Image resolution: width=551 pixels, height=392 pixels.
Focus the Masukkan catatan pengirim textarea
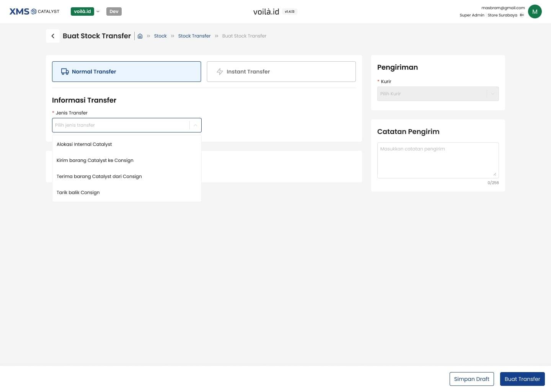point(438,160)
